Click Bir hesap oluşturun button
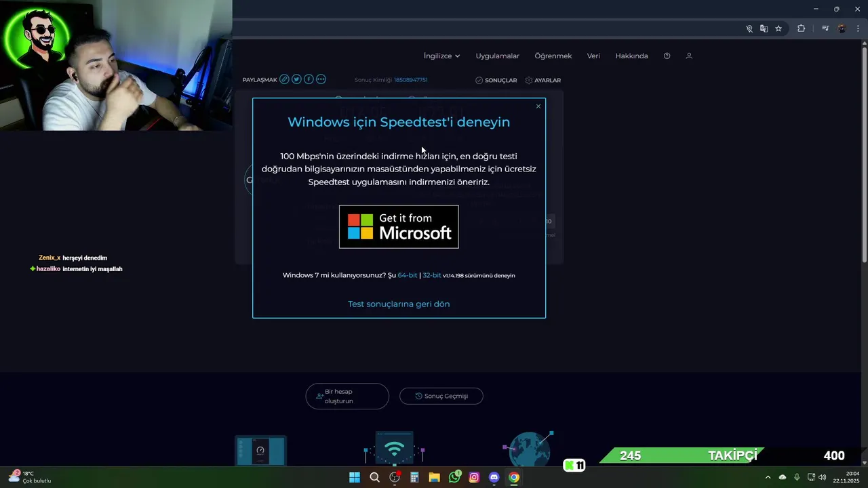 [x=347, y=396]
